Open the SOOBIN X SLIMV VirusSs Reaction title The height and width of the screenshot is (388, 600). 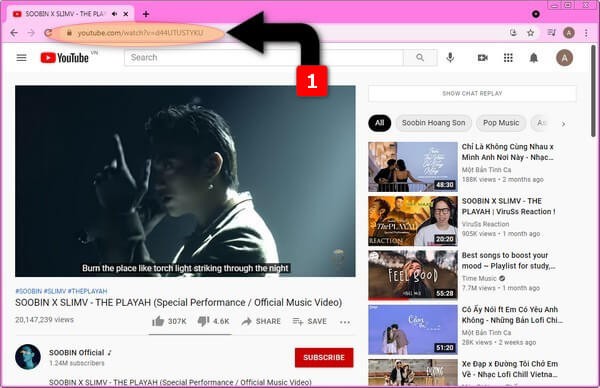click(x=509, y=206)
